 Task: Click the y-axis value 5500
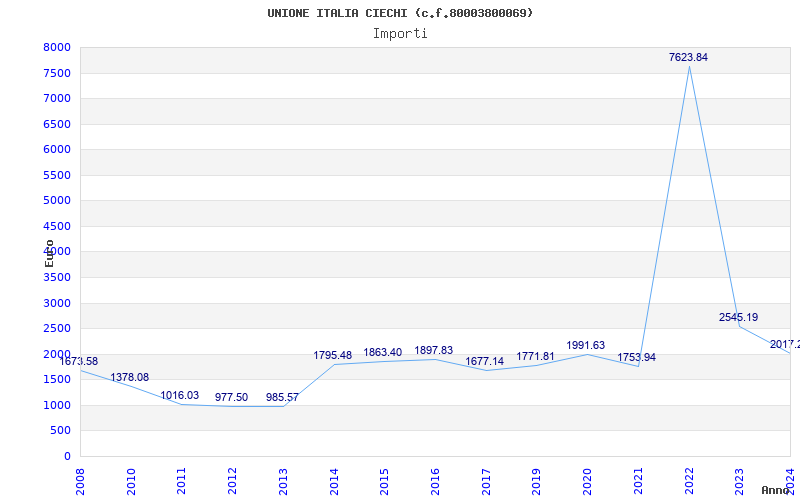(x=57, y=175)
